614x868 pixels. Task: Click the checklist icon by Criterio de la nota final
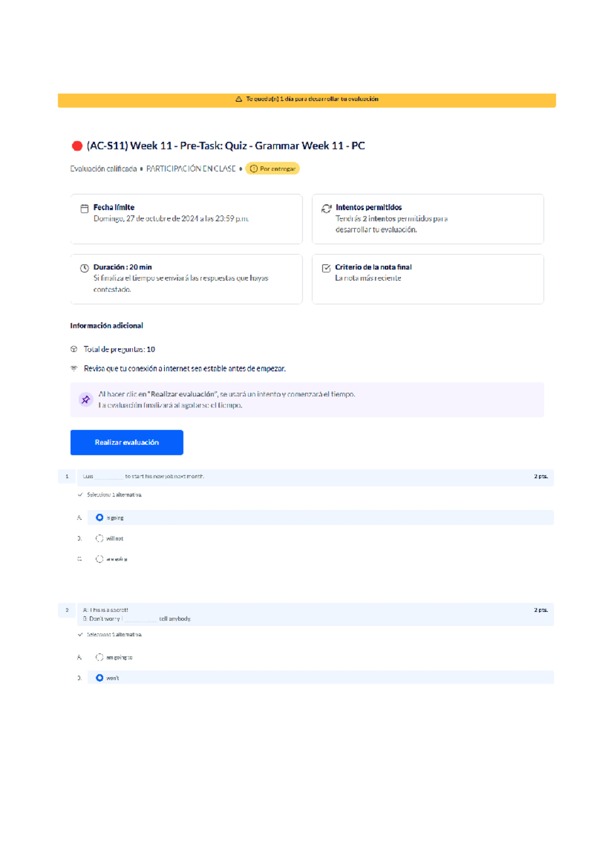326,268
